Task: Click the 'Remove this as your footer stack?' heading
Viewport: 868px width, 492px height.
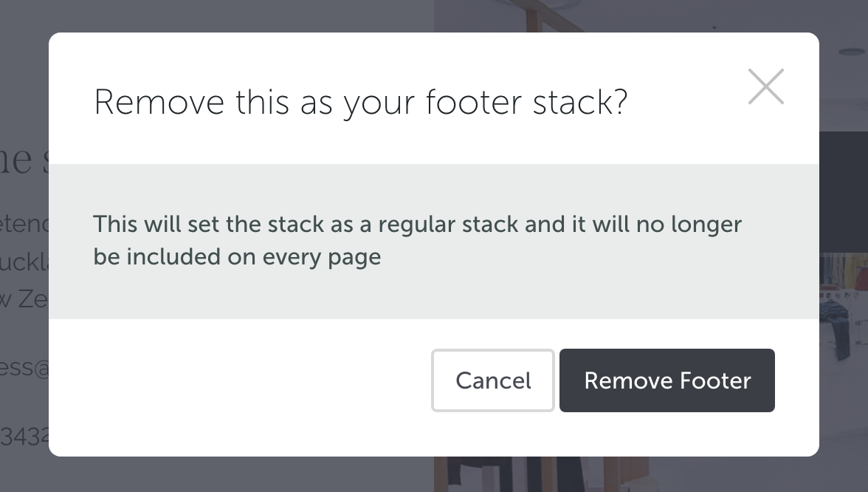Action: point(360,103)
